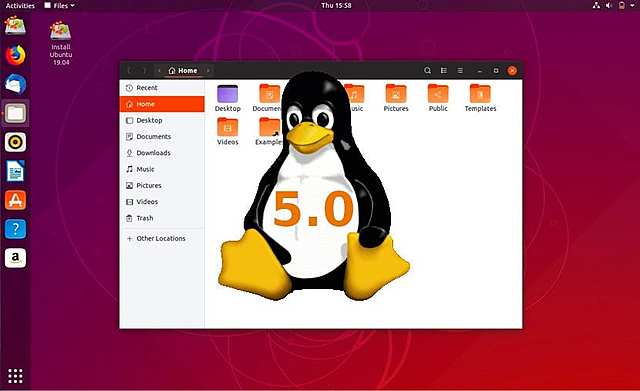
Task: Click the Home path bar button
Action: click(x=183, y=71)
